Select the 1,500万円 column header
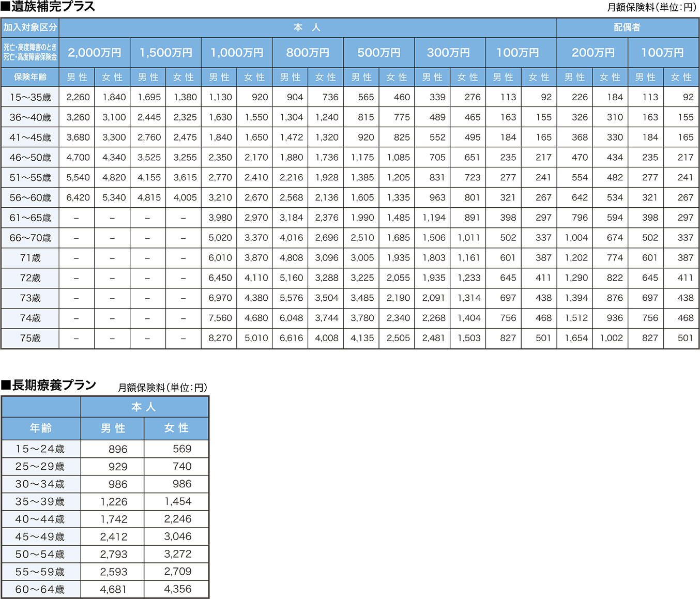 pyautogui.click(x=165, y=53)
